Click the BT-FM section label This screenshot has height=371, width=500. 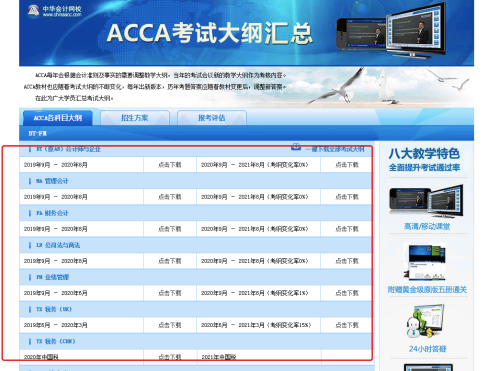coord(37,133)
